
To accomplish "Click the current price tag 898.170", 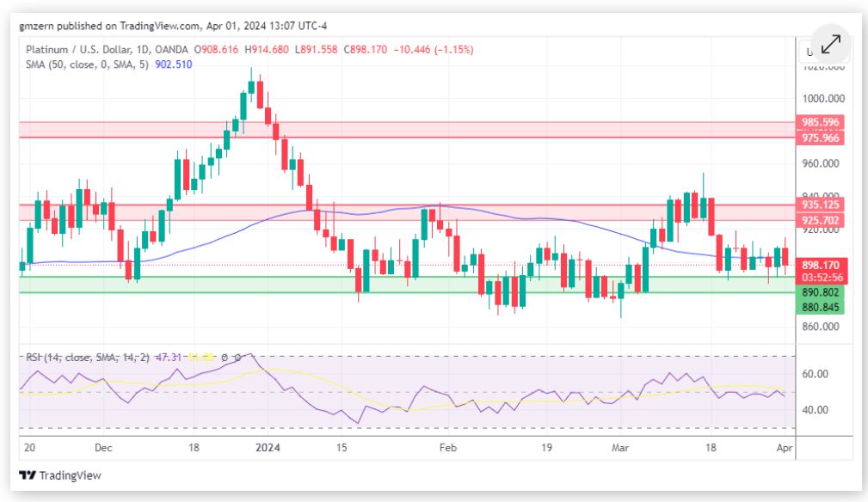I will pos(820,266).
